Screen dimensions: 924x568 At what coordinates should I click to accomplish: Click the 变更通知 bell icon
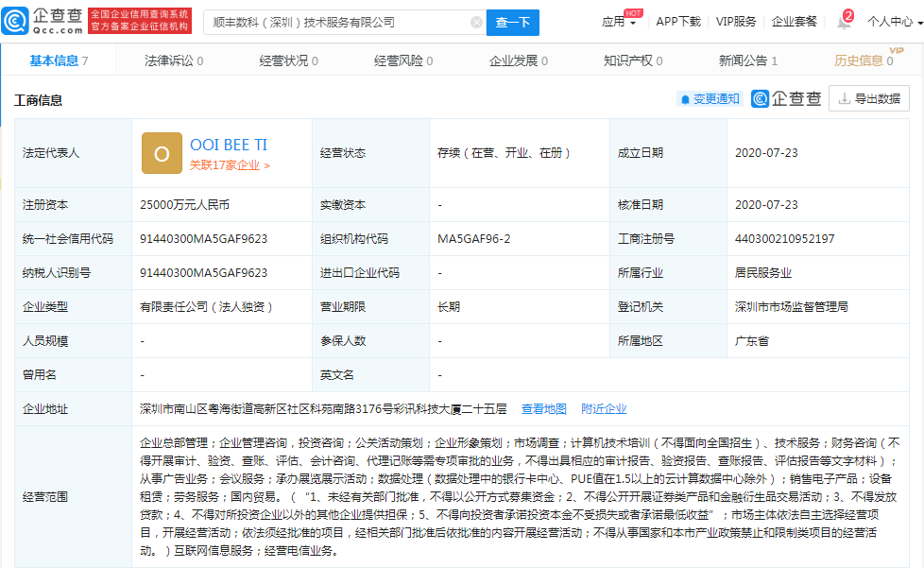click(685, 99)
